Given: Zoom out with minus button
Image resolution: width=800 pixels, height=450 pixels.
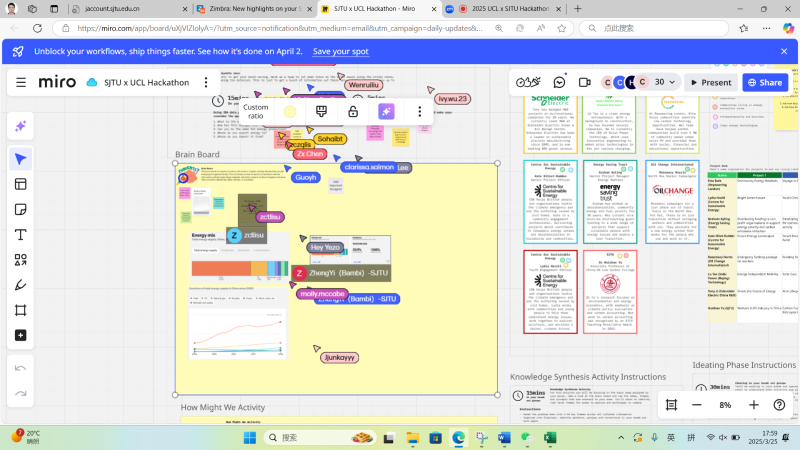Looking at the screenshot, I should (x=697, y=405).
